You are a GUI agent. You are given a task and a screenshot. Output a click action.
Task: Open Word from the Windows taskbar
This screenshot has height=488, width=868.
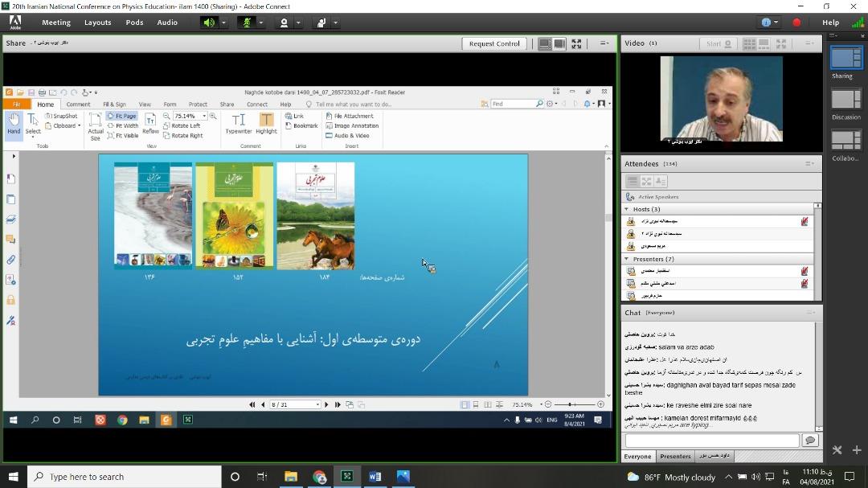(x=375, y=477)
